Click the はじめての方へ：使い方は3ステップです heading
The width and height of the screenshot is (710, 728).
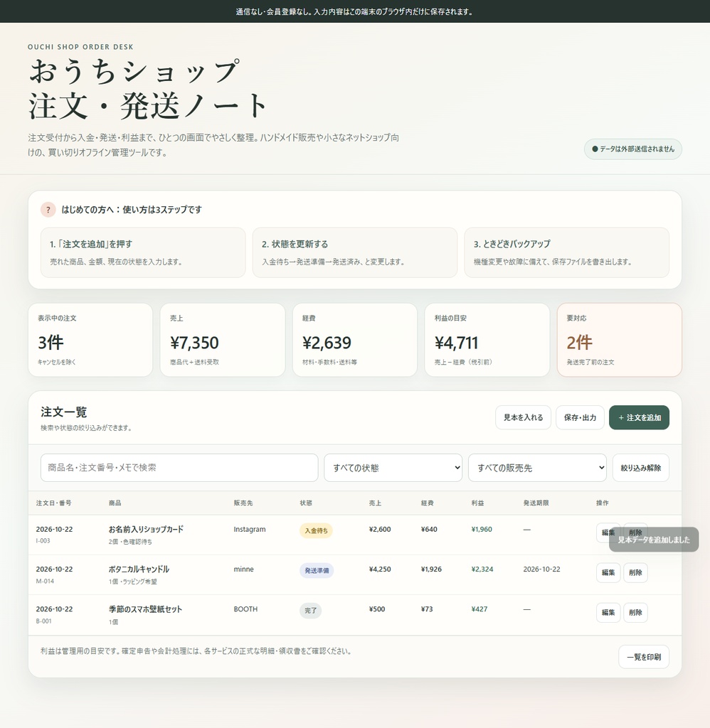pos(132,210)
